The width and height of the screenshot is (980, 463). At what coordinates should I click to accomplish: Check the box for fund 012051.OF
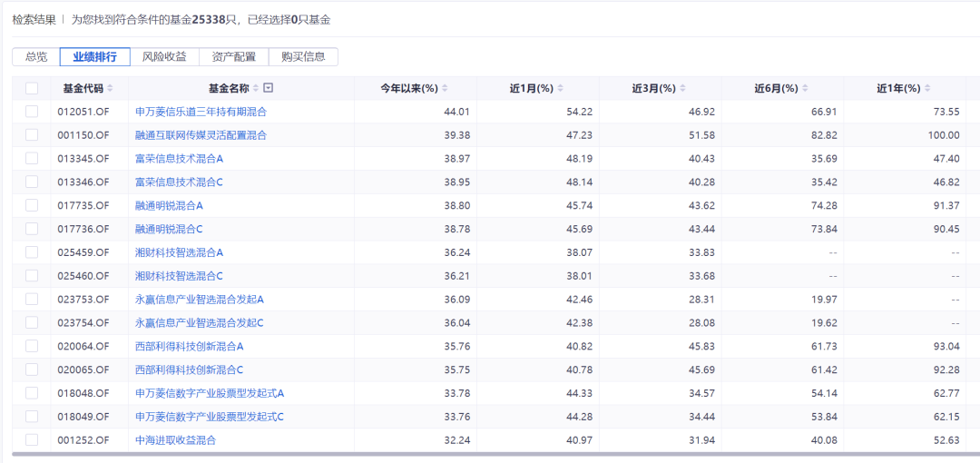(x=32, y=112)
